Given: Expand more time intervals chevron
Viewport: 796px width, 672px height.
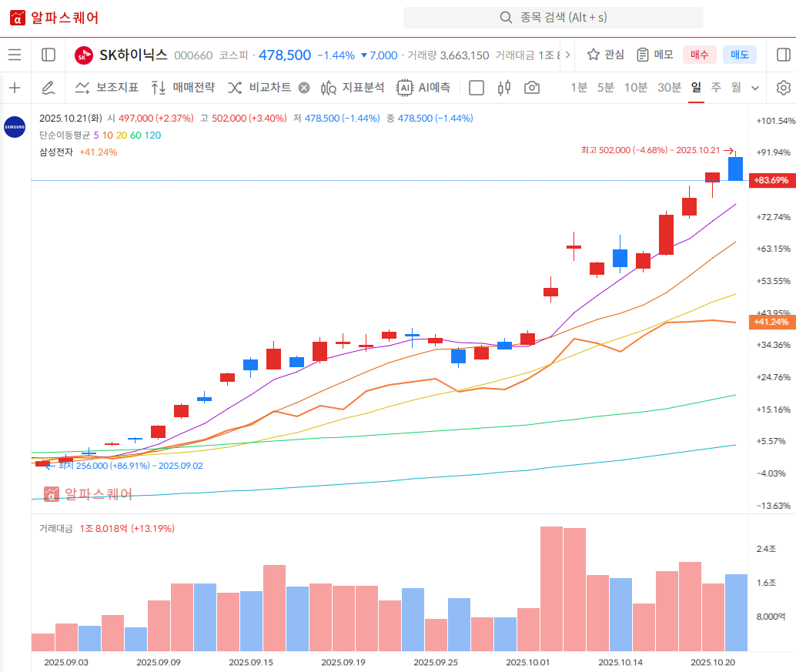Looking at the screenshot, I should [x=755, y=88].
